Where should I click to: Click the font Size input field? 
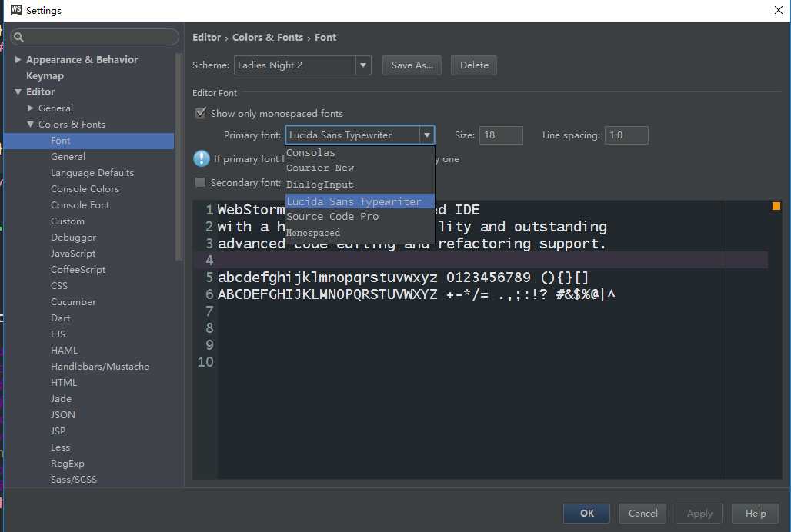pos(501,135)
